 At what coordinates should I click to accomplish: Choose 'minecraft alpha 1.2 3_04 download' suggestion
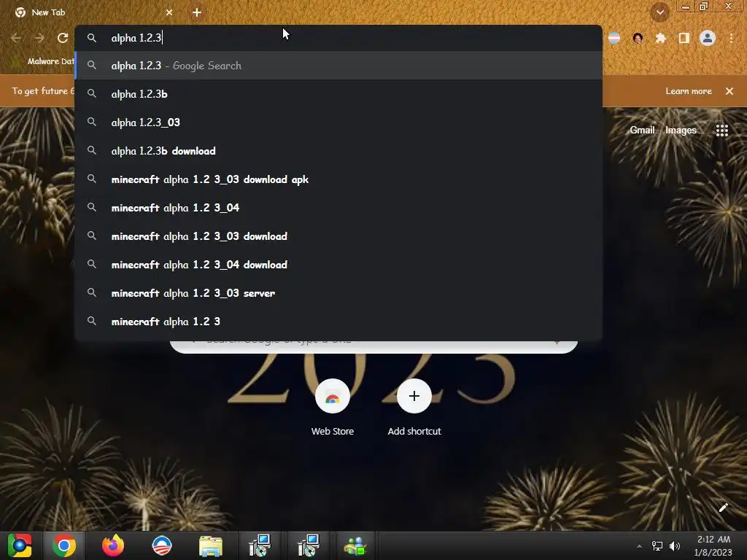point(338,264)
